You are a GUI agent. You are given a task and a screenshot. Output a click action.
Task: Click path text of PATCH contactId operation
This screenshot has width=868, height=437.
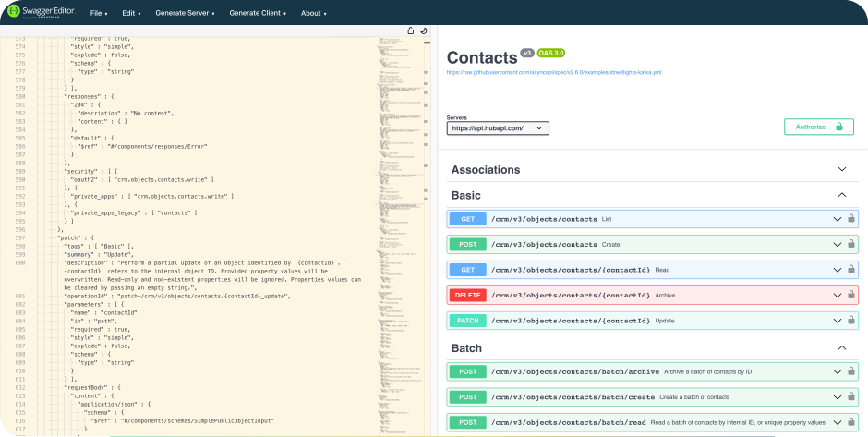pos(571,321)
